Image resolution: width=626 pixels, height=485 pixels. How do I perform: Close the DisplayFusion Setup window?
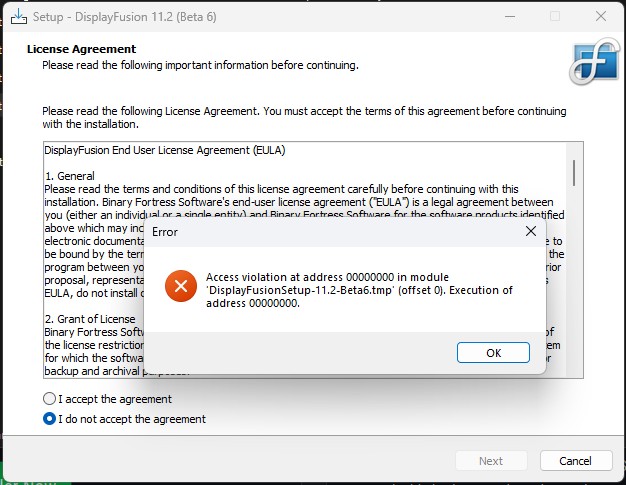(x=599, y=17)
